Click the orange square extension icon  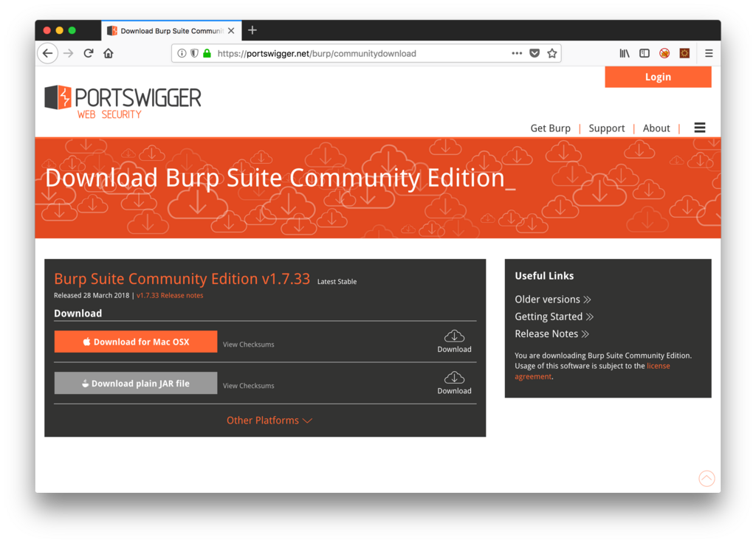684,53
